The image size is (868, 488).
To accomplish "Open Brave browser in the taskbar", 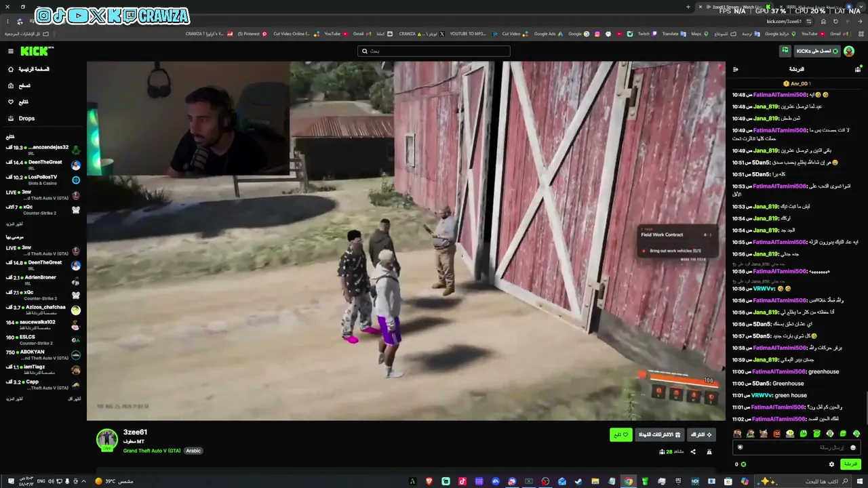I will click(x=429, y=481).
